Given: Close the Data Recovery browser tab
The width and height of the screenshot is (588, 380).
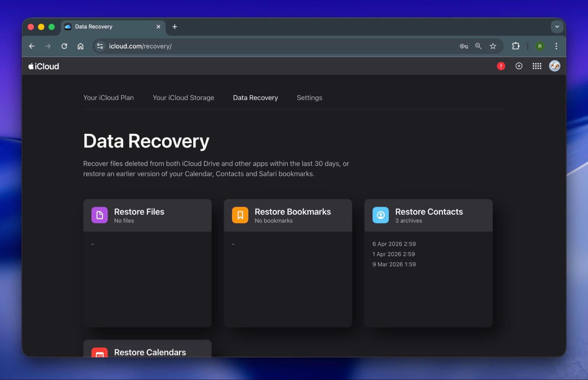Looking at the screenshot, I should click(x=158, y=27).
